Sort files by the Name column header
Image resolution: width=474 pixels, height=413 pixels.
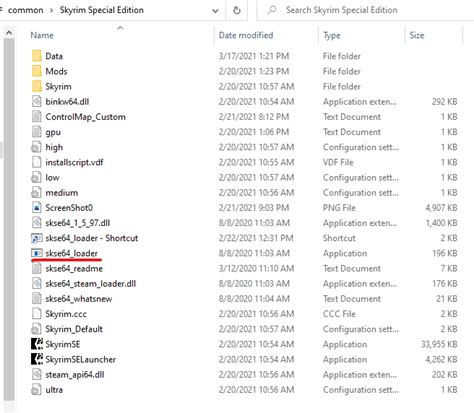tap(42, 35)
